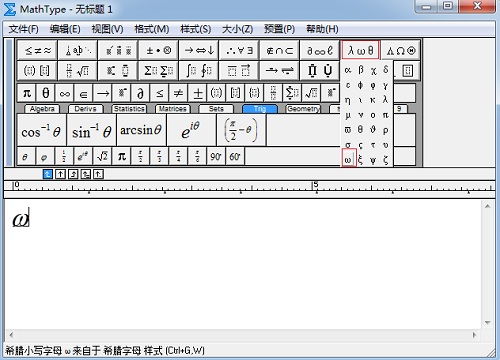Open the 预置(P) menu
500x360 pixels.
click(279, 29)
